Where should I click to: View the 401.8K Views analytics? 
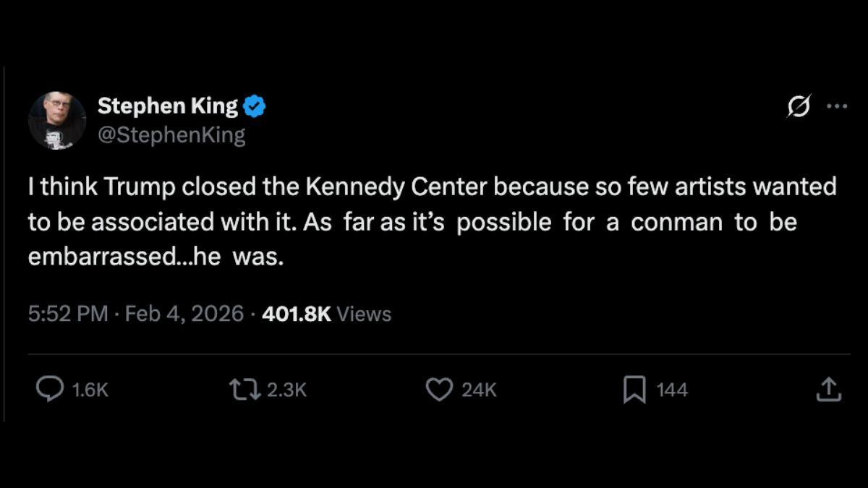[326, 314]
